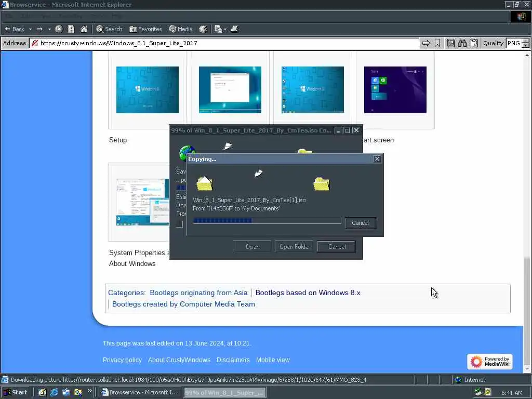This screenshot has height=399, width=532.
Task: Click the page vertical scrollbar thumb
Action: click(x=527, y=311)
